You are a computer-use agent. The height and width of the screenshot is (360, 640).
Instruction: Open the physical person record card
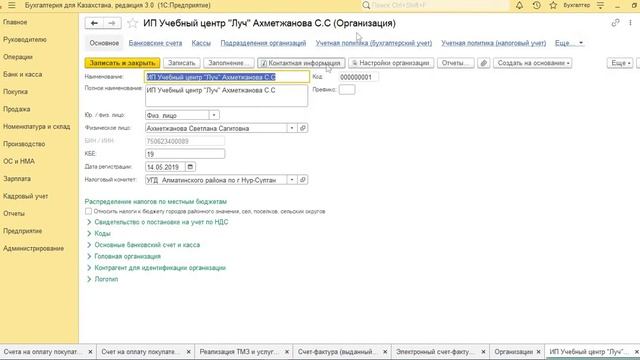click(302, 128)
